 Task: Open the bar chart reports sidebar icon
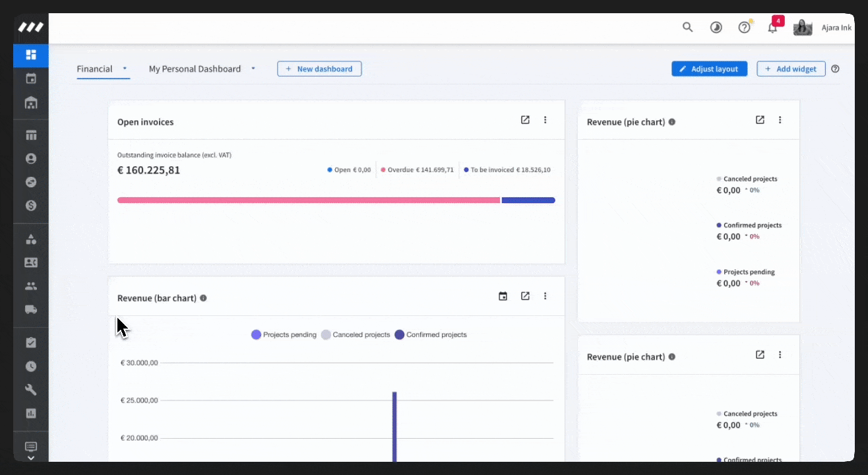click(x=31, y=414)
